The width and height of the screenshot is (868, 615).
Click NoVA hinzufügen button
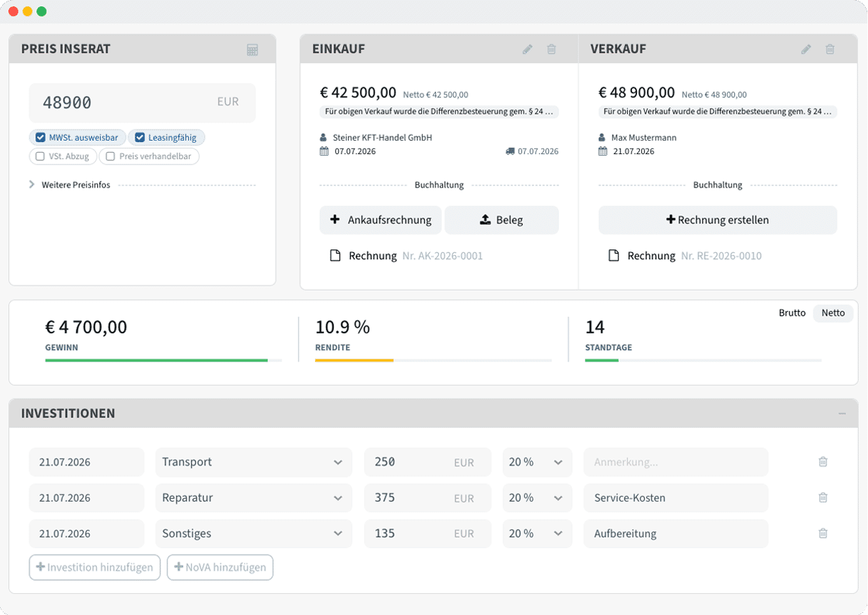(220, 567)
